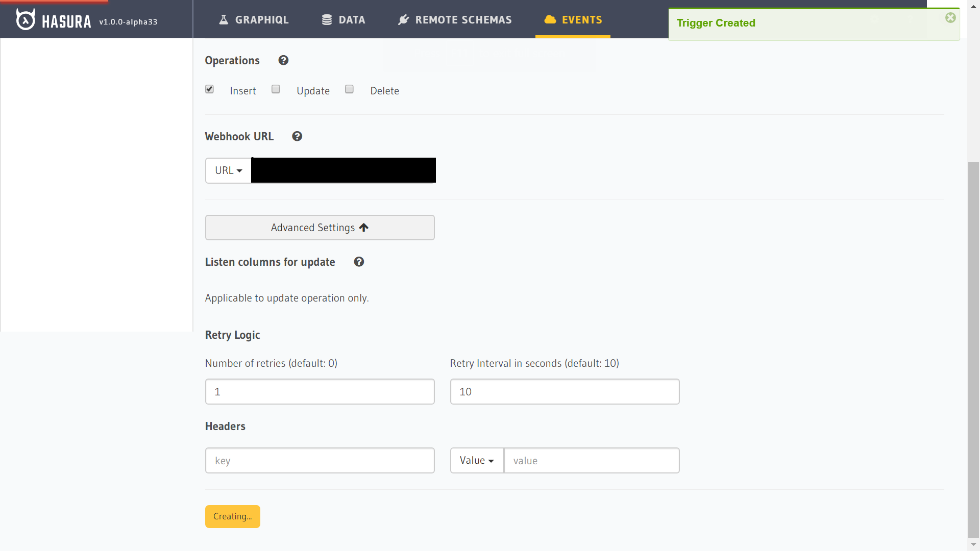Viewport: 980px width, 551px height.
Task: Click the Creating... button
Action: [232, 516]
